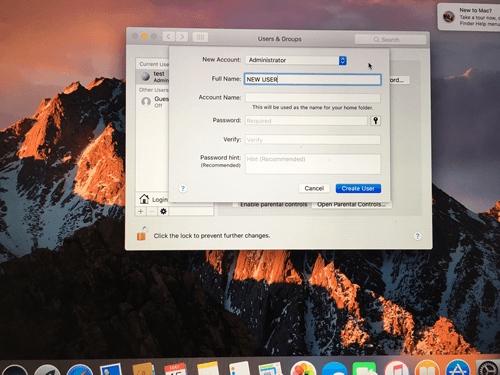Open Mail stamp icon in Dock

[111, 370]
